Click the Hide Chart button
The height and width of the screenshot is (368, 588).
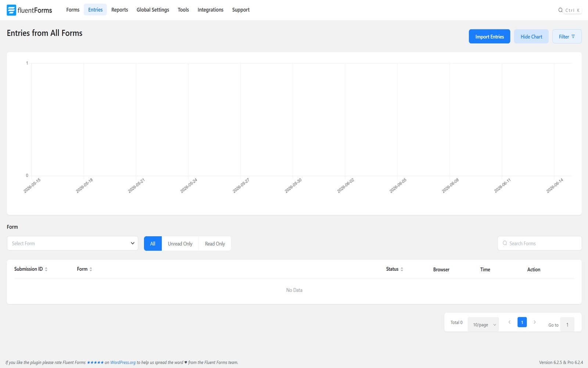click(531, 36)
